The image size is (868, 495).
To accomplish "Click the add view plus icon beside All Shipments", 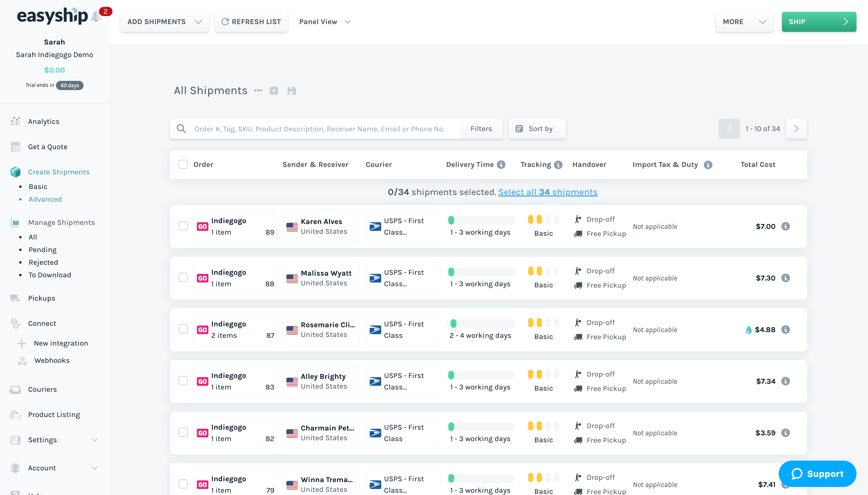I will 274,90.
